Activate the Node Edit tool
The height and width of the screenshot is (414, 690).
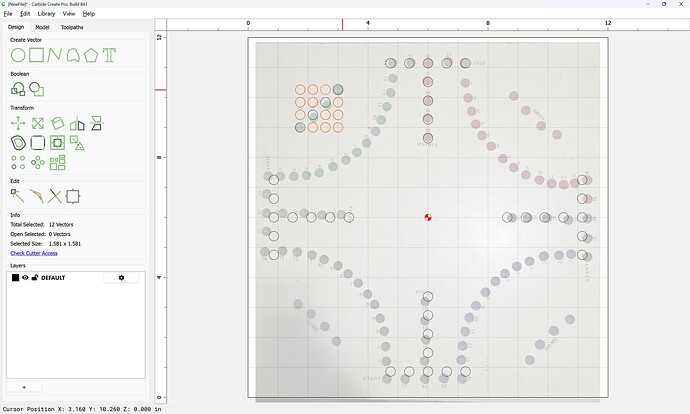18,196
